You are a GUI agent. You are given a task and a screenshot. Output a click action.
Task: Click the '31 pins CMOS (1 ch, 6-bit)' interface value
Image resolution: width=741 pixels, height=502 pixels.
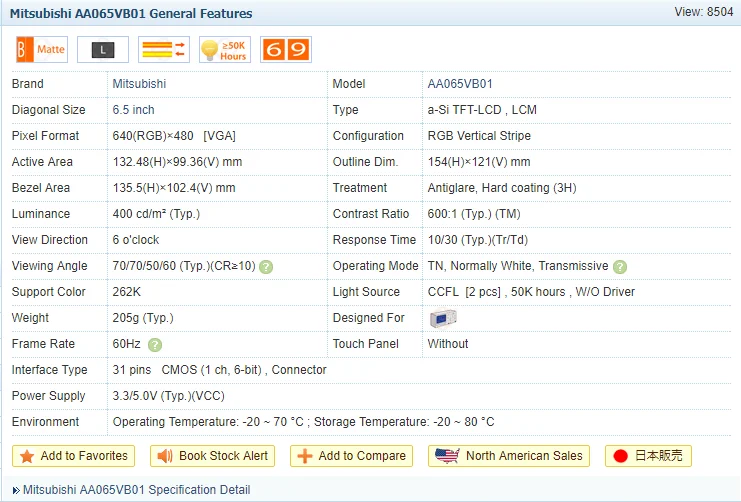click(x=187, y=370)
